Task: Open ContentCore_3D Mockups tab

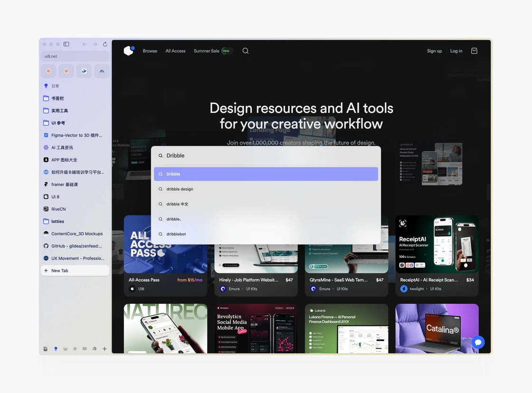Action: point(75,234)
